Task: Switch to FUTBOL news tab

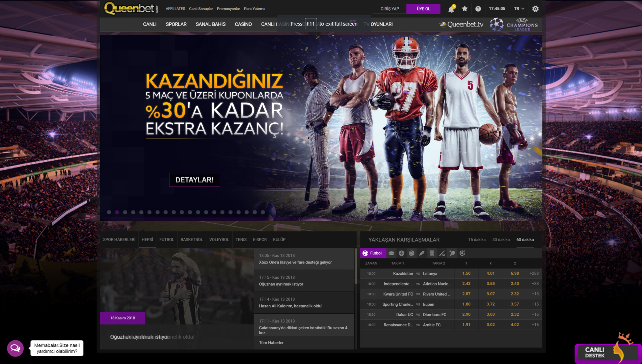Action: click(167, 240)
